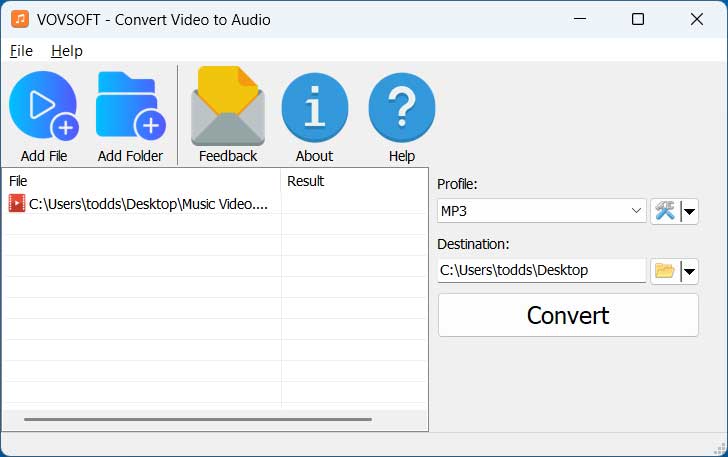This screenshot has width=728, height=457.
Task: Click the red video file icon in list
Action: point(17,203)
